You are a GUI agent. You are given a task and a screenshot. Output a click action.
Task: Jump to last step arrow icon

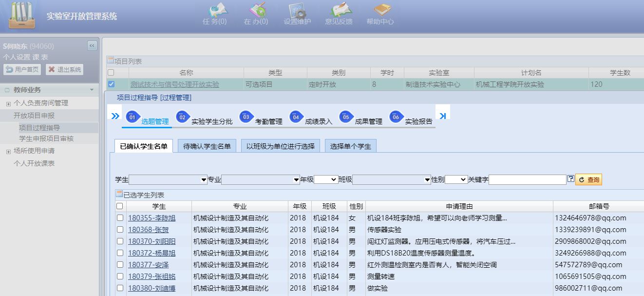pyautogui.click(x=442, y=116)
